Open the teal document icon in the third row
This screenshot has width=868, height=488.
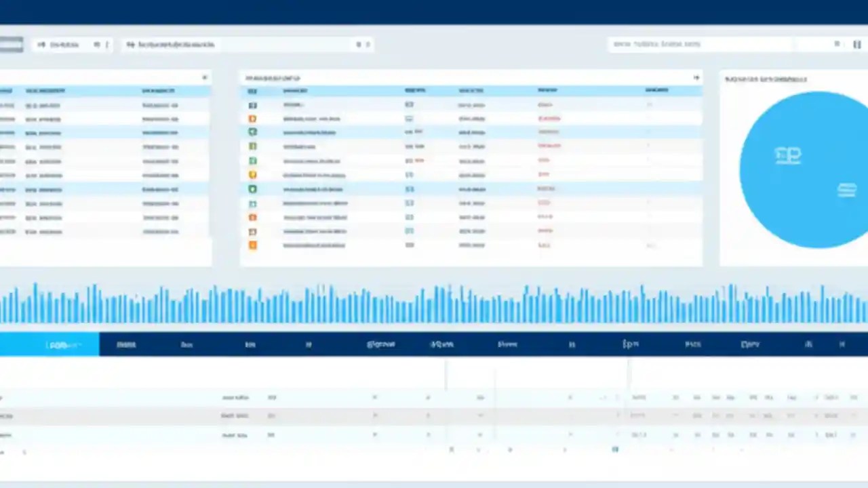click(252, 132)
